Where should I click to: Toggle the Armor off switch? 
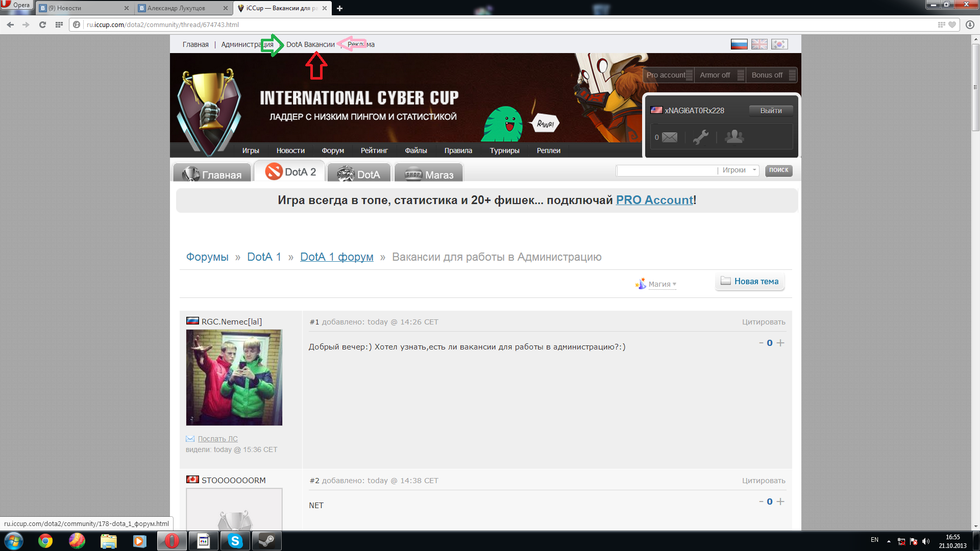tap(720, 75)
